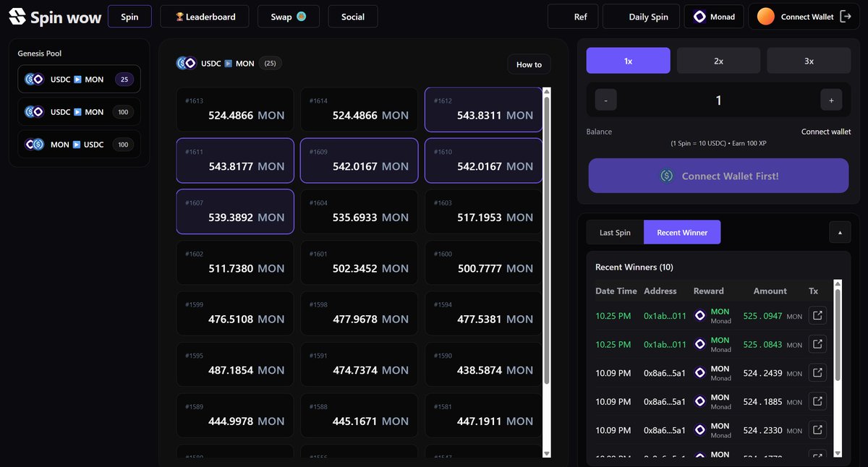The width and height of the screenshot is (868, 467).
Task: Select spin card #1604
Action: pyautogui.click(x=359, y=212)
